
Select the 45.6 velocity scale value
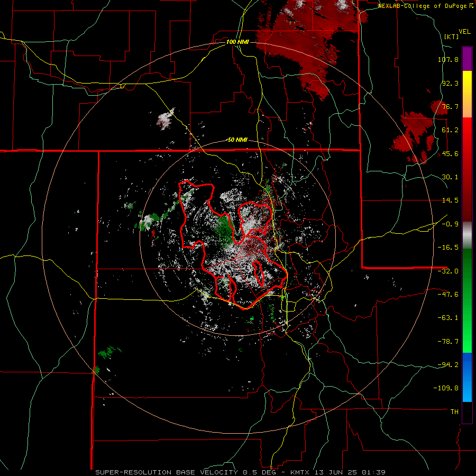(x=450, y=153)
